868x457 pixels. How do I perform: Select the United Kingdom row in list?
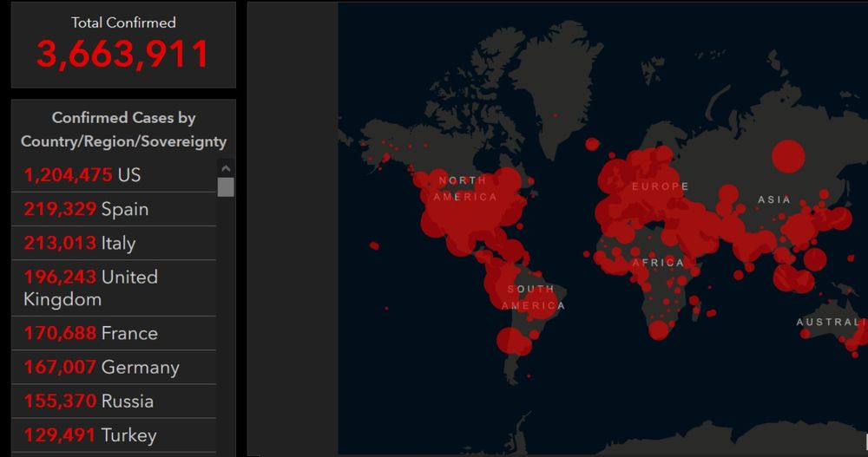coord(114,288)
